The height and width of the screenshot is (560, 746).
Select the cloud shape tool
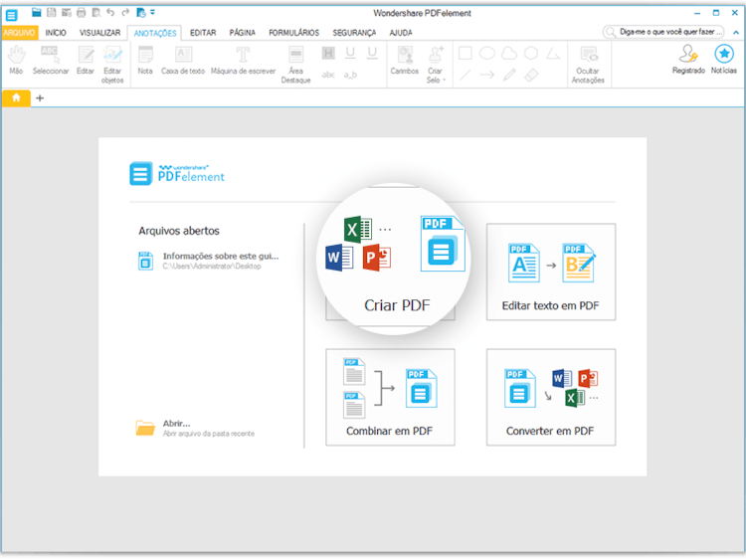click(x=509, y=53)
